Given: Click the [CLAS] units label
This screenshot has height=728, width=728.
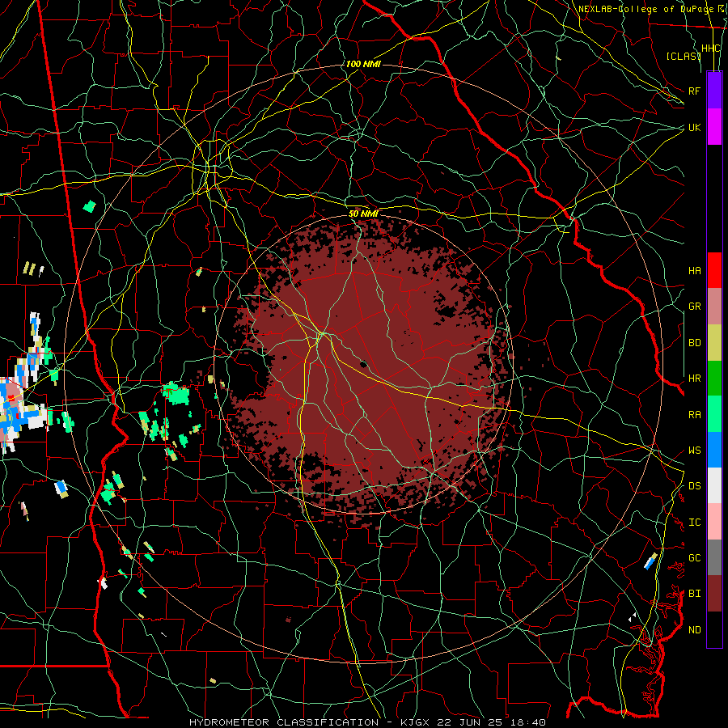Looking at the screenshot, I should coord(684,56).
